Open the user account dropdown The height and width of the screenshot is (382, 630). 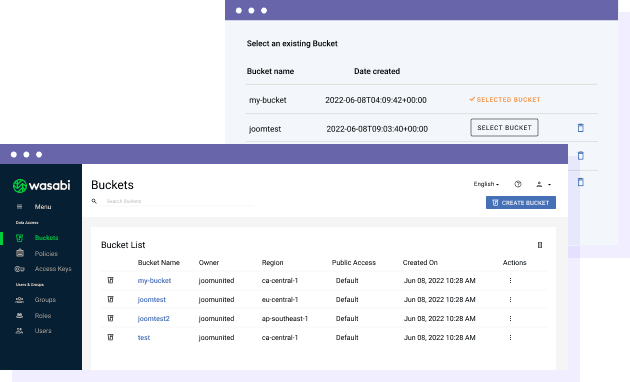(543, 184)
